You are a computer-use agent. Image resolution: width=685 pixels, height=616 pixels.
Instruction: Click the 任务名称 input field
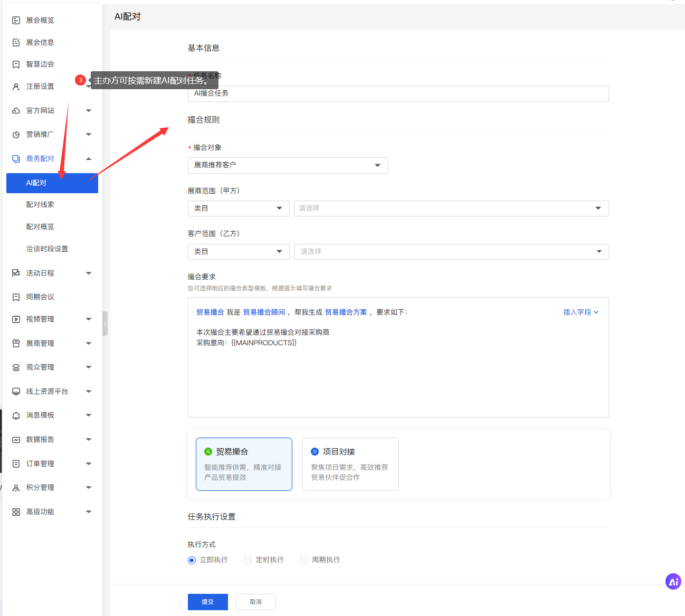[x=398, y=93]
